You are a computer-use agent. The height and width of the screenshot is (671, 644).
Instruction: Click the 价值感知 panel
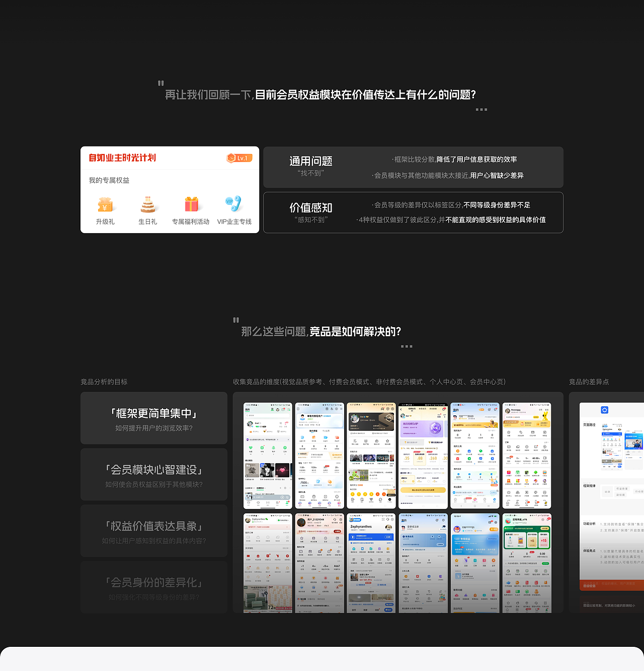tap(414, 212)
